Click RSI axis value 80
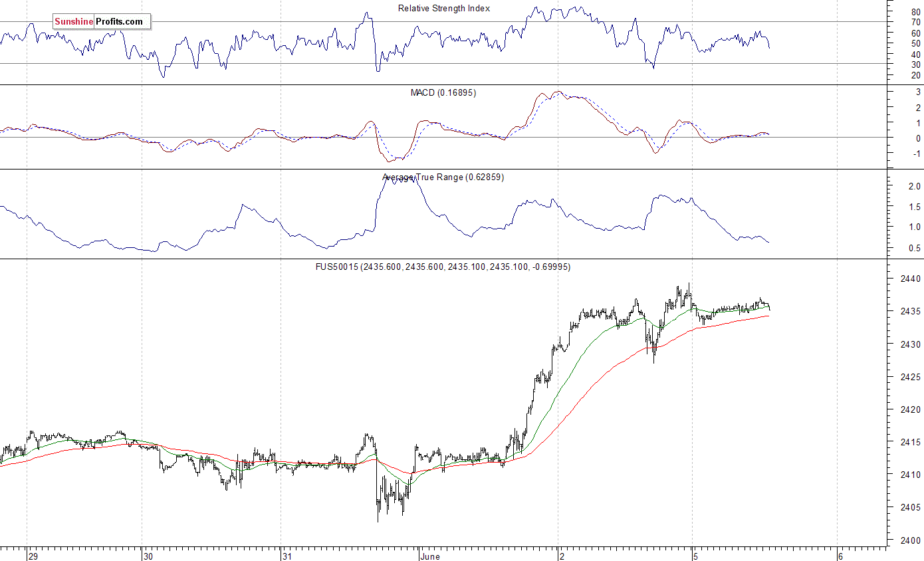Viewport: 924px width, 561px height. coord(915,11)
